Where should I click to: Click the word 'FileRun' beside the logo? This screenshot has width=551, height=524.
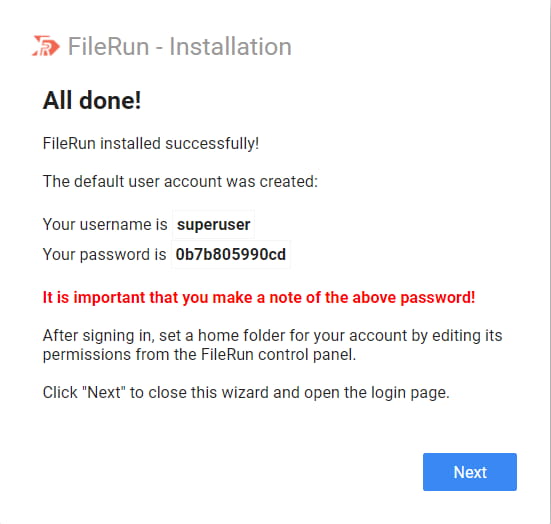click(x=108, y=46)
